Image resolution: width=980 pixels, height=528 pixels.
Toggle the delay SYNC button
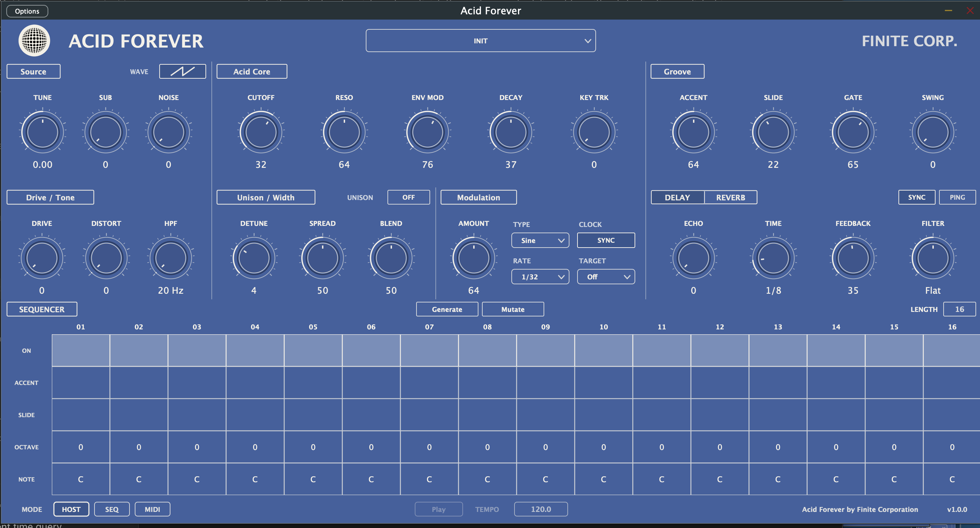tap(917, 197)
